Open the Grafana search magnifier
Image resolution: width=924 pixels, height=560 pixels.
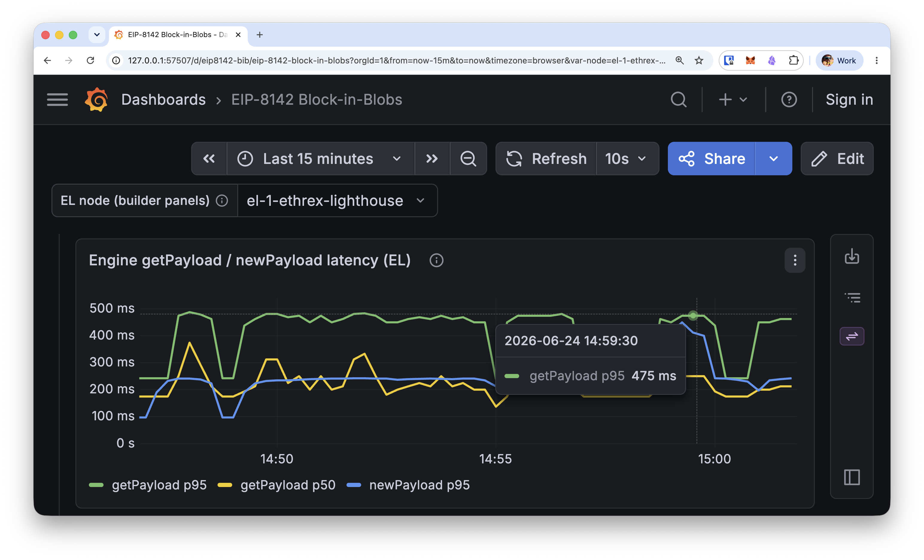(x=678, y=100)
